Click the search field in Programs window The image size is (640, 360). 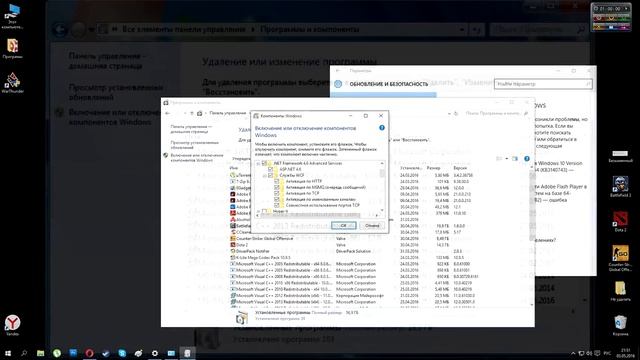496,113
